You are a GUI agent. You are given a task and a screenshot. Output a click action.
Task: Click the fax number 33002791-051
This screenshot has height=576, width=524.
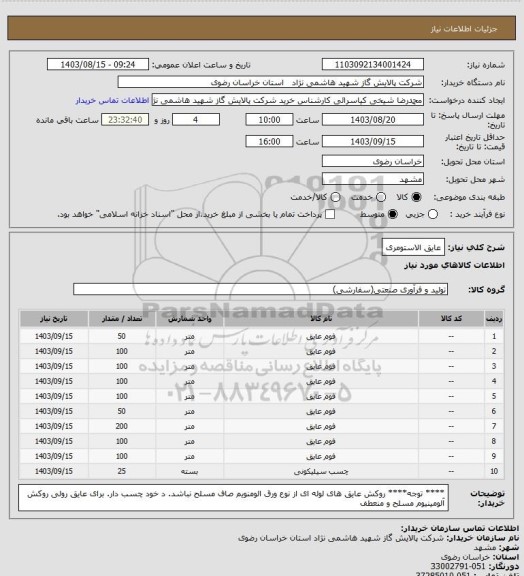458,566
